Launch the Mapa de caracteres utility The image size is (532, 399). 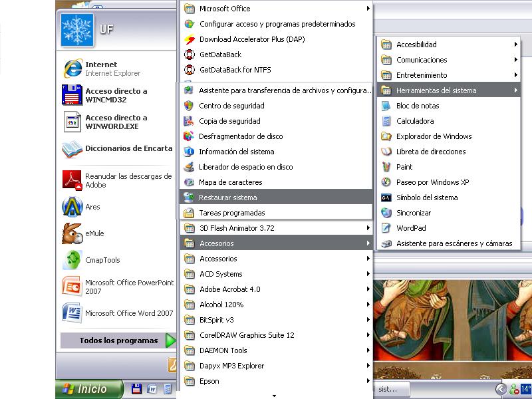click(230, 182)
